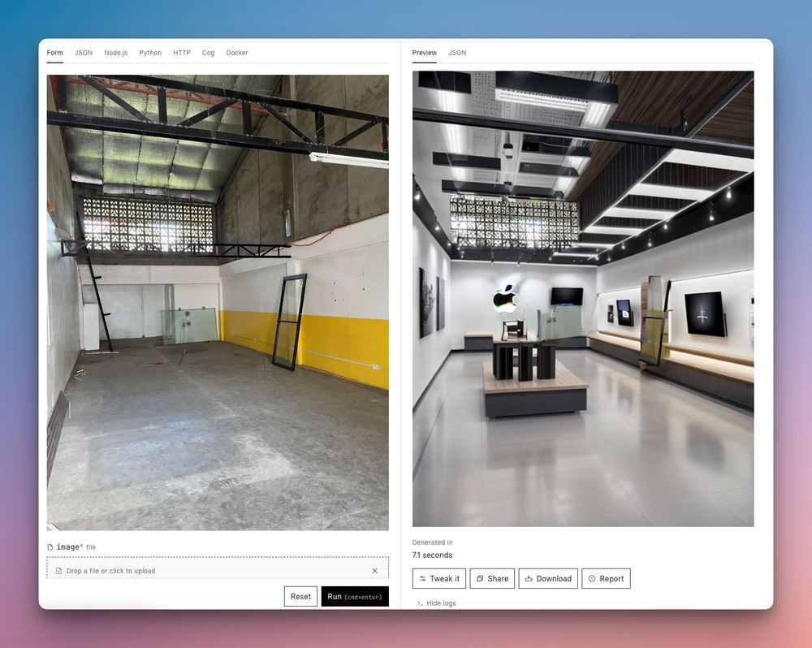Click the copy icon on Share
Viewport: 812px width, 648px height.
[x=480, y=579]
